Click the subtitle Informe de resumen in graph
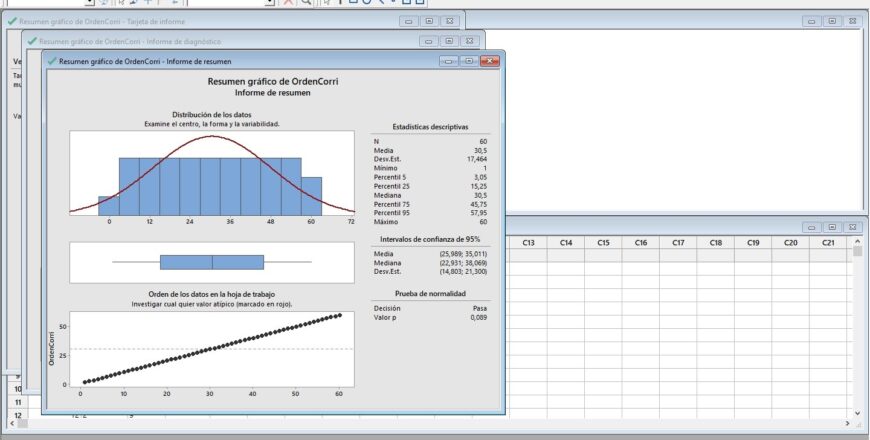The height and width of the screenshot is (440, 870). 272,93
